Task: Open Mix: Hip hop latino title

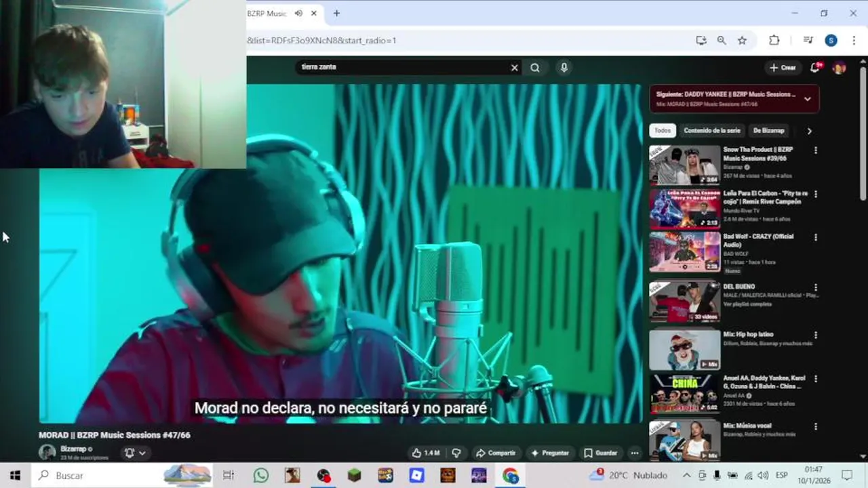Action: (748, 334)
